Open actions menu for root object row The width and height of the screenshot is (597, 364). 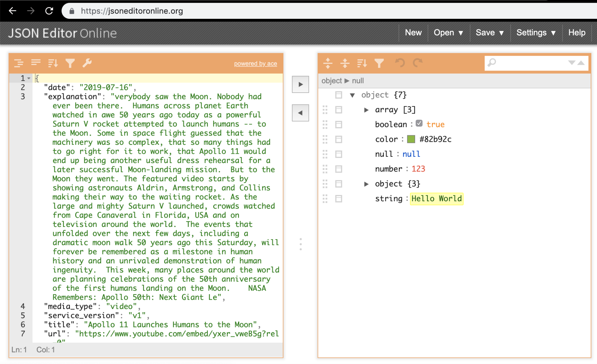click(338, 95)
